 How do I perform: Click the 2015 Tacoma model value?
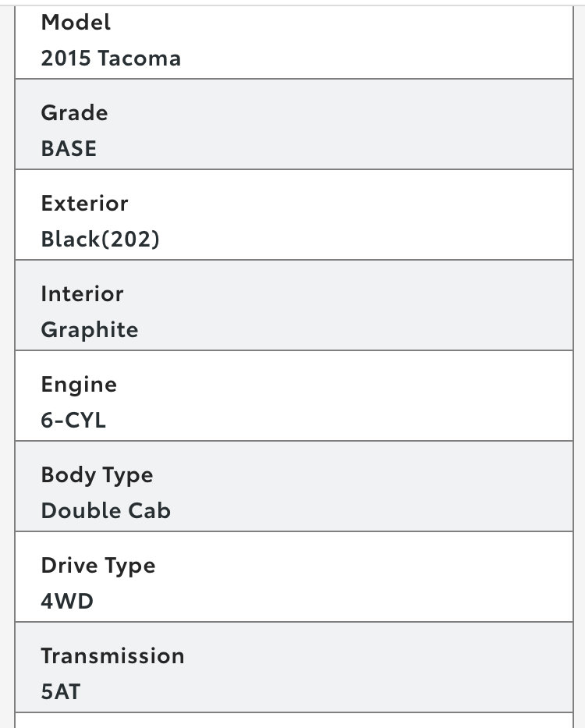click(x=111, y=59)
